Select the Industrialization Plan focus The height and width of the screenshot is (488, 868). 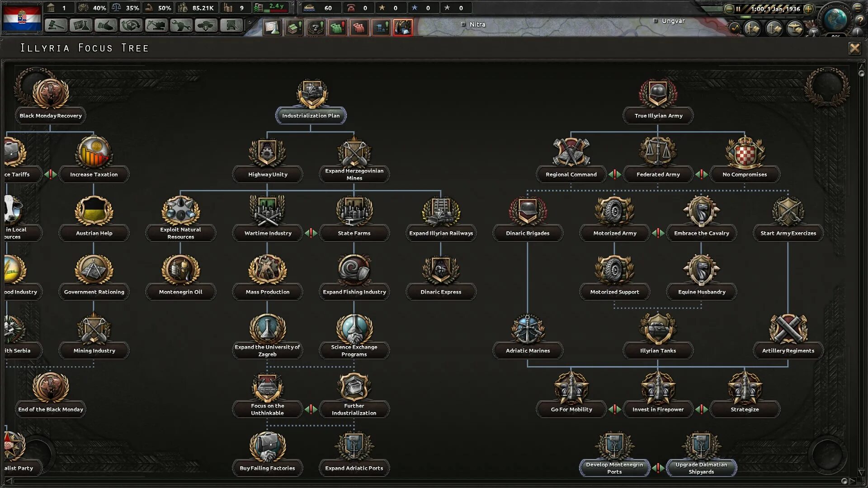311,115
